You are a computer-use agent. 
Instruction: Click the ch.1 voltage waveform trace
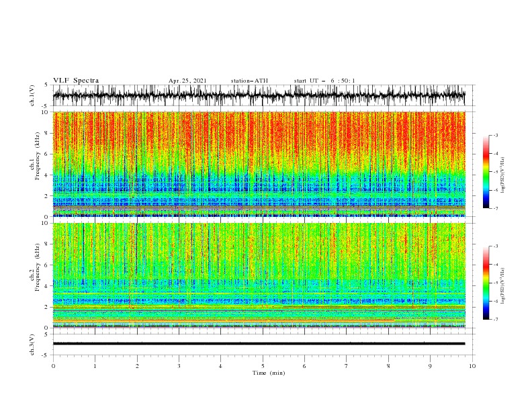click(259, 95)
